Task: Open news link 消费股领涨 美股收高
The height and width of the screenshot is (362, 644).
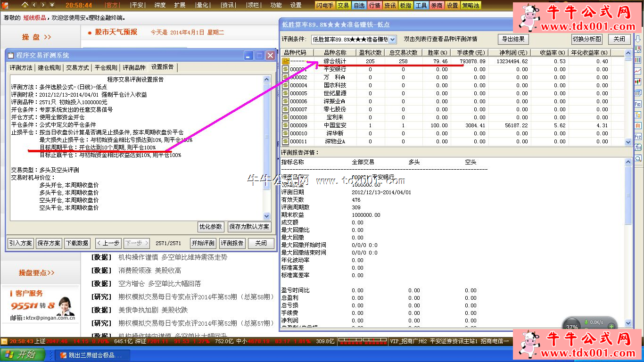Action: click(x=150, y=271)
